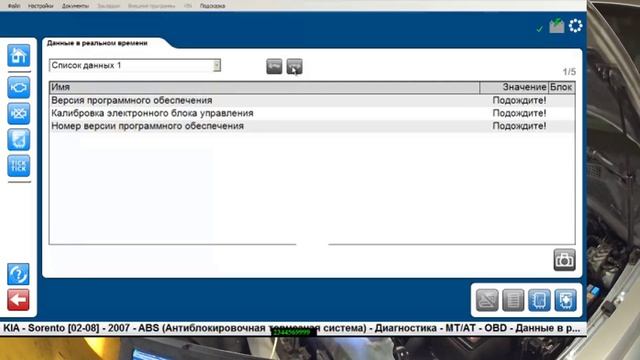The width and height of the screenshot is (640, 360).
Task: Open the 'Список данных 1' dropdown
Action: tap(135, 65)
